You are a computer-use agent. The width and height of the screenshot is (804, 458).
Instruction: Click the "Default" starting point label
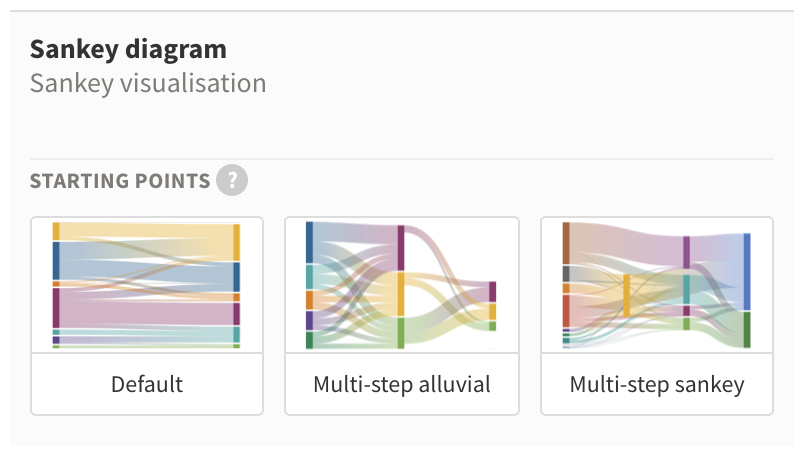[x=147, y=384]
